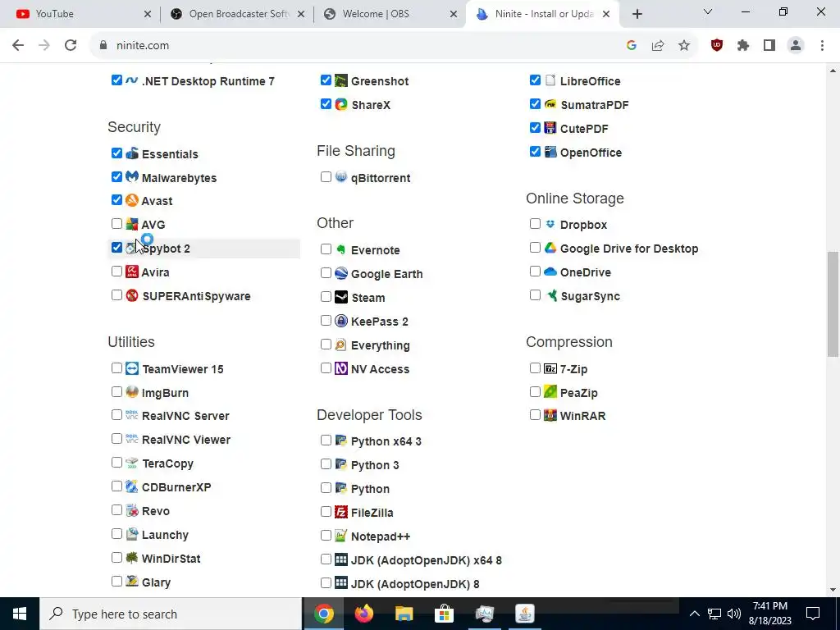Click the Type here to search box
The height and width of the screenshot is (630, 840).
click(171, 614)
